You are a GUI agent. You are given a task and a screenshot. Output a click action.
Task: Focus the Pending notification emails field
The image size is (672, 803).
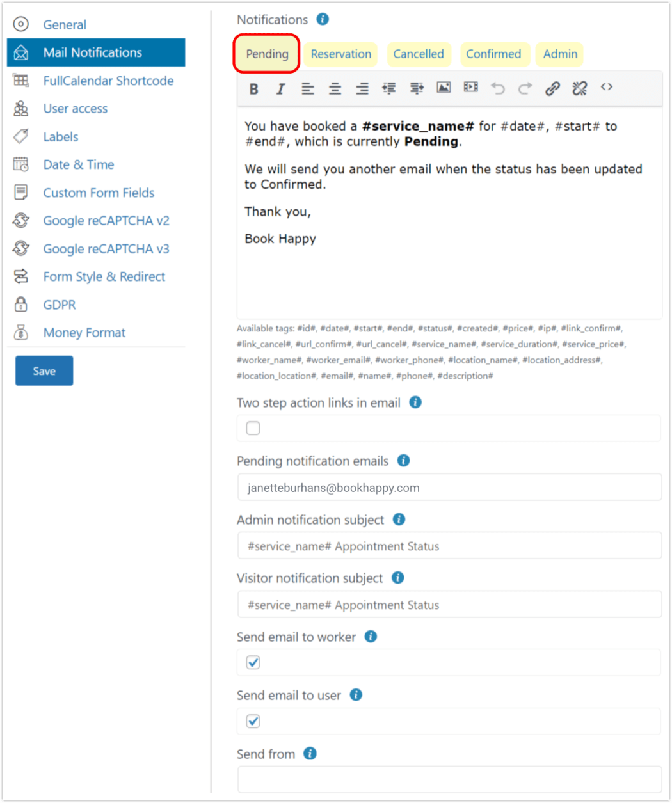point(449,488)
